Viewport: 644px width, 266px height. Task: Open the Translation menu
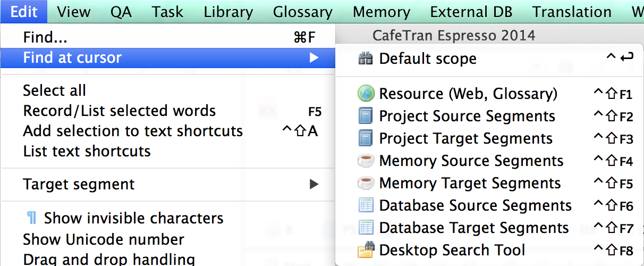coord(572,12)
